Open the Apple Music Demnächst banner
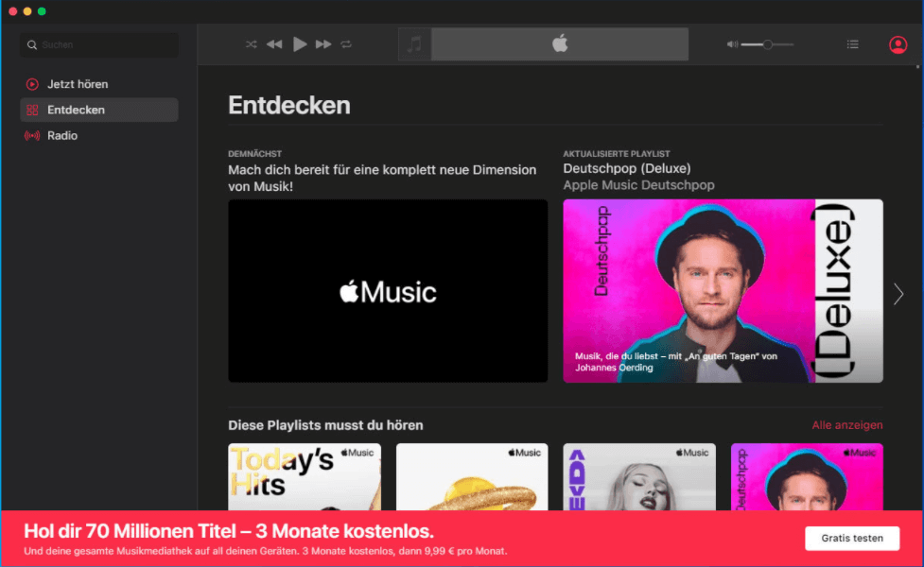 click(x=388, y=291)
